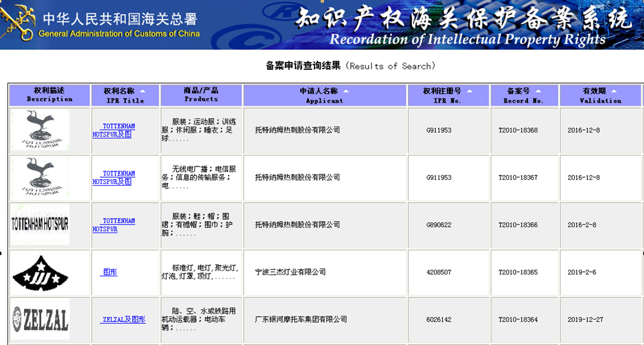Screen dimensions: 644x345
Task: Sort by Record No. arrow icon
Action: [x=538, y=91]
